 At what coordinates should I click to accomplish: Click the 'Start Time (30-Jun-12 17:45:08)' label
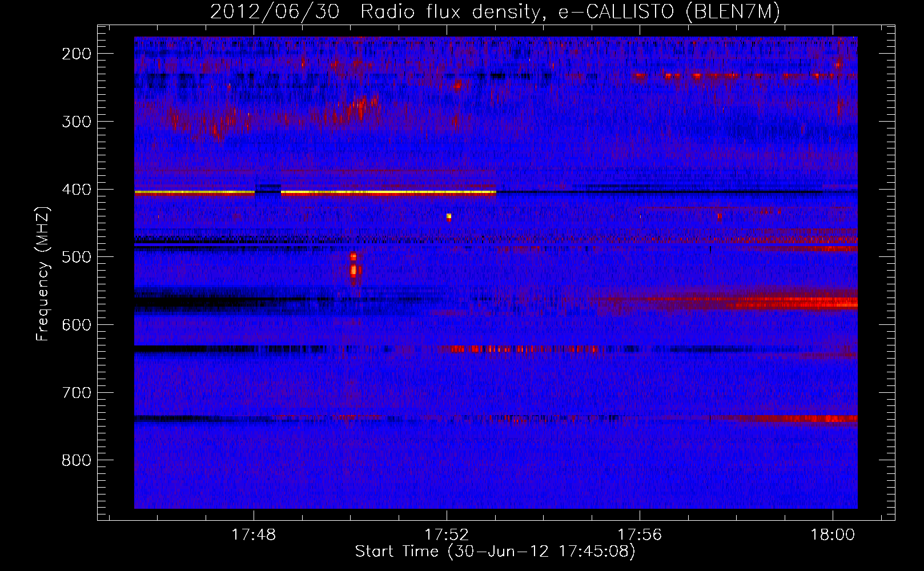click(495, 552)
